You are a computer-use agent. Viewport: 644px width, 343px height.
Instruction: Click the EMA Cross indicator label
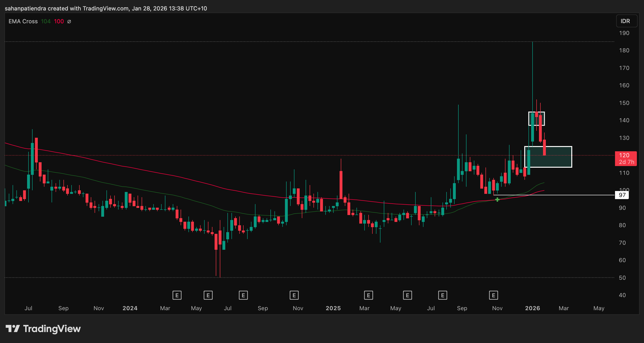23,21
